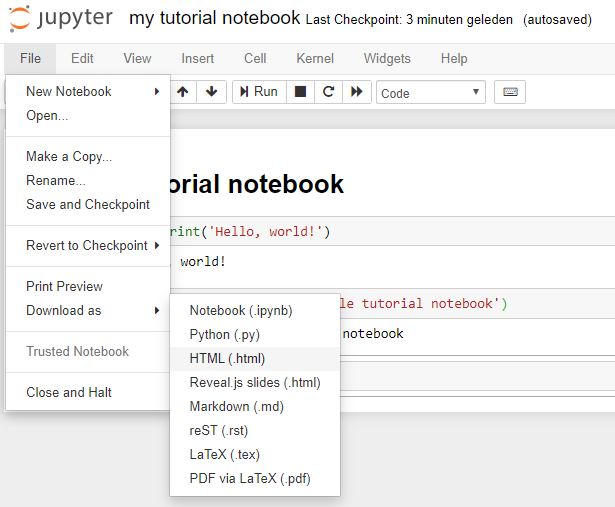Click the Jupyter logo
615x507 pixels.
(x=61, y=18)
